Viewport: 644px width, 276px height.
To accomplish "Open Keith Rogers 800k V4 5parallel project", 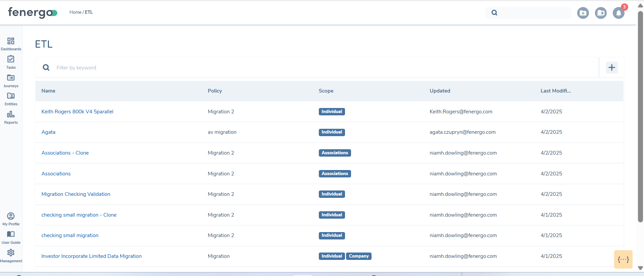I will pos(77,112).
